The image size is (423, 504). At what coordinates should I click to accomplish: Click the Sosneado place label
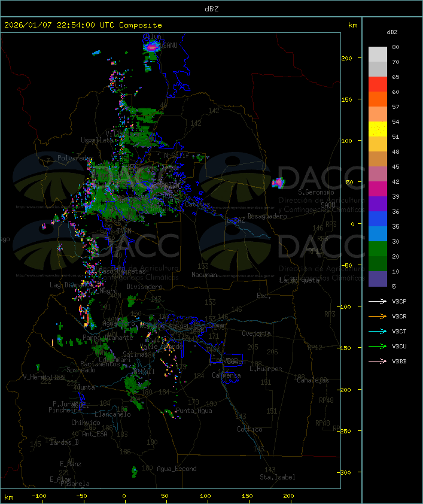[81, 370]
